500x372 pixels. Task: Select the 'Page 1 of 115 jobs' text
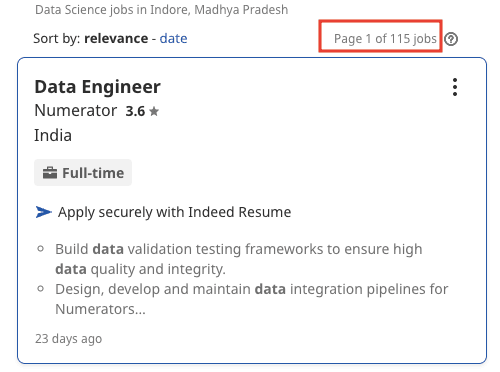point(385,39)
